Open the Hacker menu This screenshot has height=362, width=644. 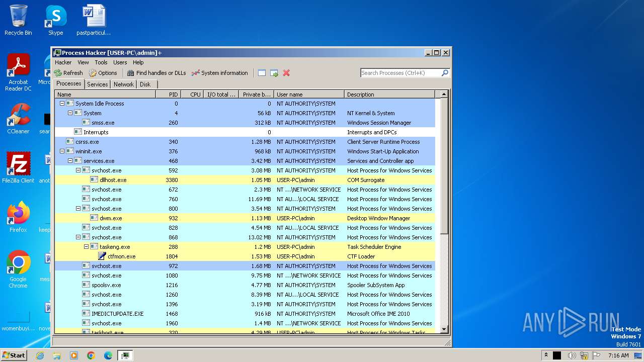63,62
